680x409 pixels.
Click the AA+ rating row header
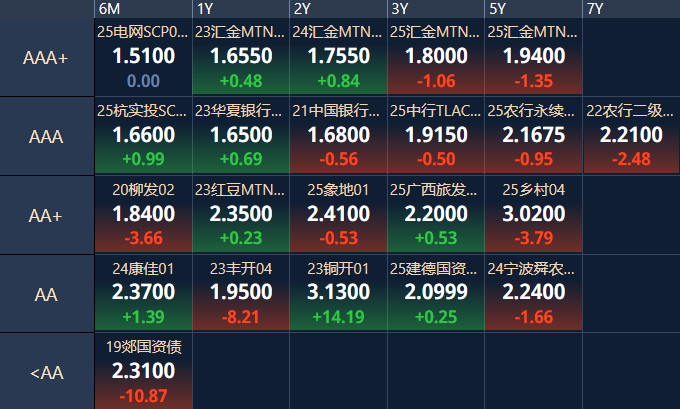[x=46, y=215]
